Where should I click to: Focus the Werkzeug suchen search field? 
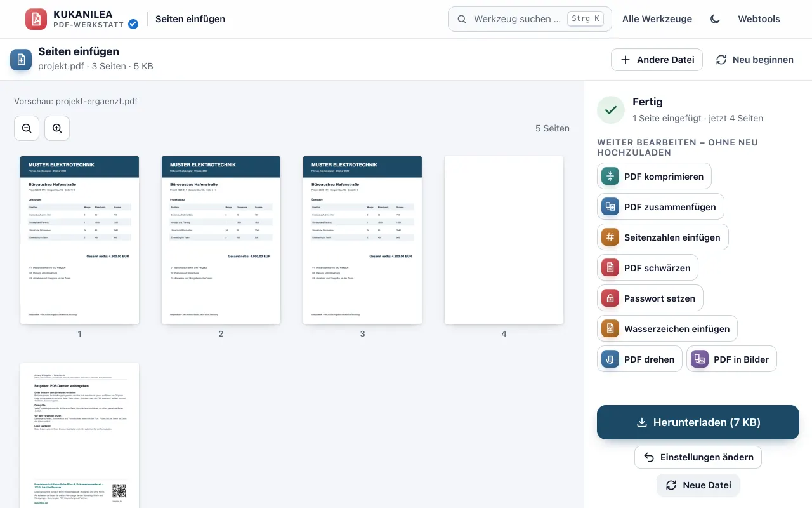point(530,19)
